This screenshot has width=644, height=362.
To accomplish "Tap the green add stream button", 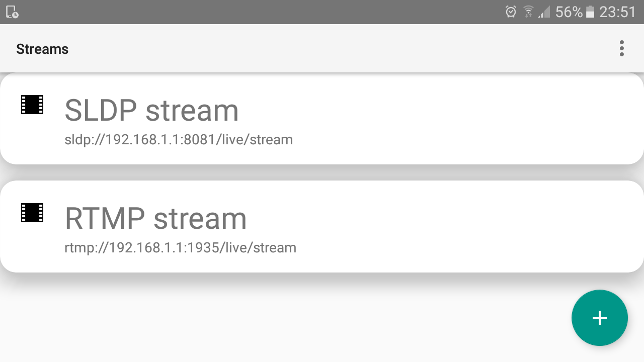I will (599, 318).
